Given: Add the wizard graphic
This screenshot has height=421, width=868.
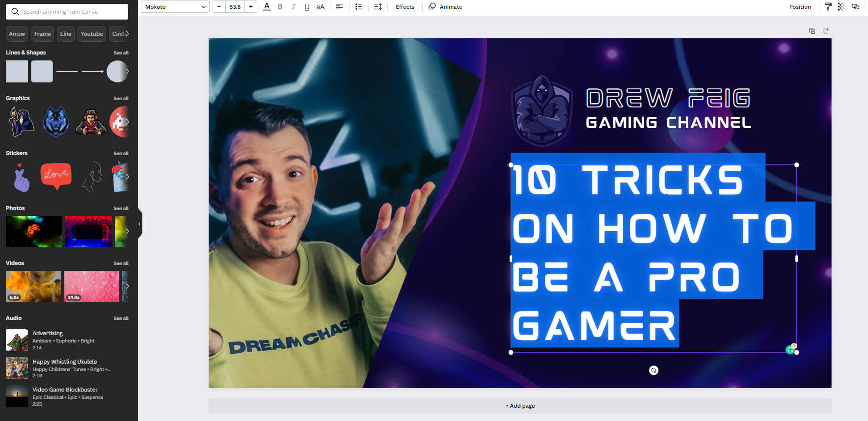Looking at the screenshot, I should 21,122.
